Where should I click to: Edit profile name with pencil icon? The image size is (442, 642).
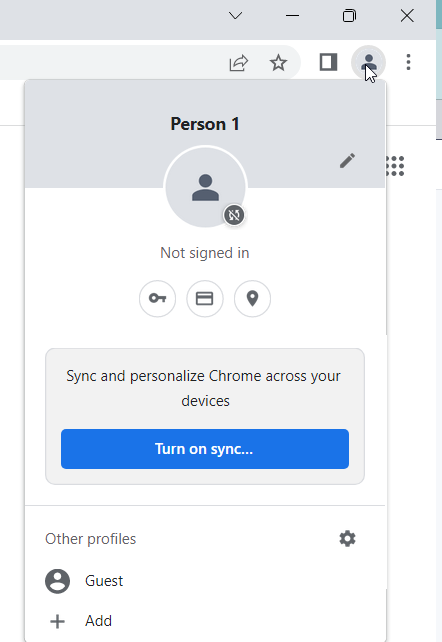(347, 160)
